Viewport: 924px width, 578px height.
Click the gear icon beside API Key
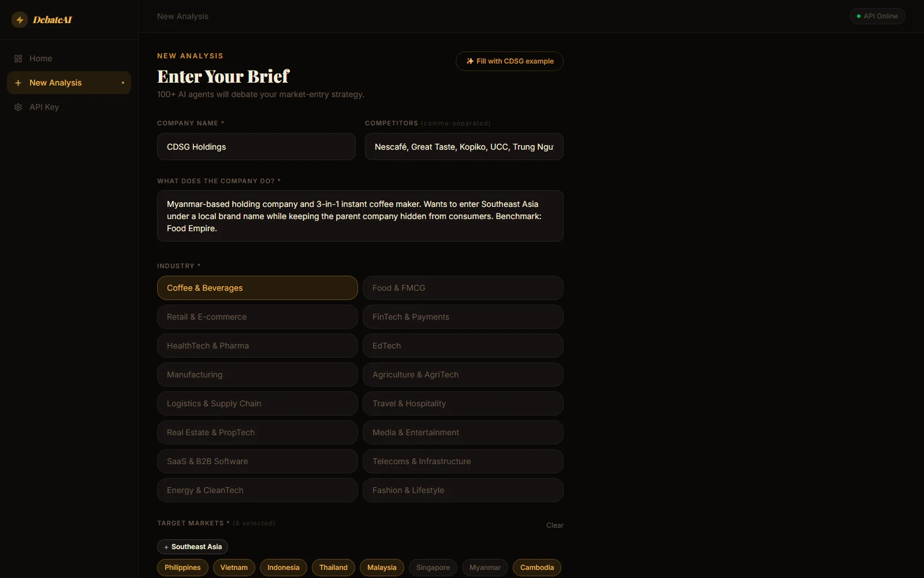click(x=18, y=107)
